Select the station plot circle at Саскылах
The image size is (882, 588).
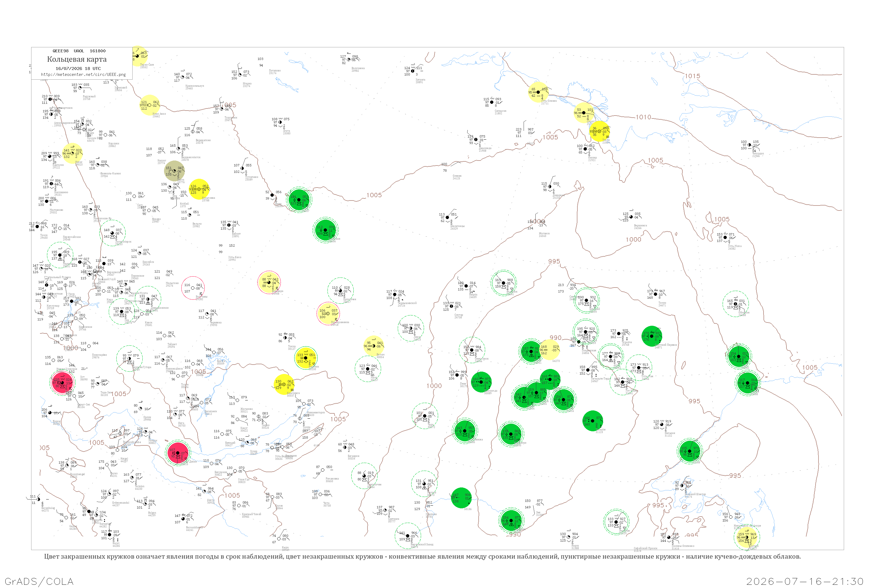coord(492,102)
